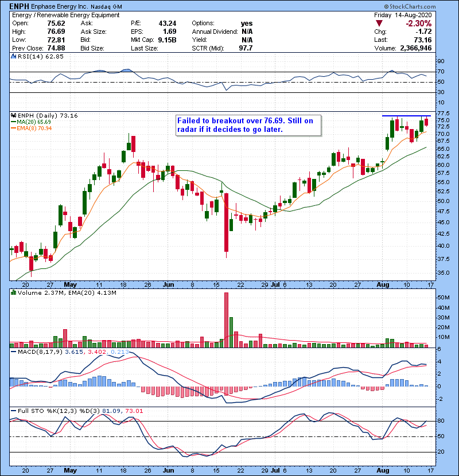
Task: Click the blue resistance line above August candles
Action: click(406, 116)
